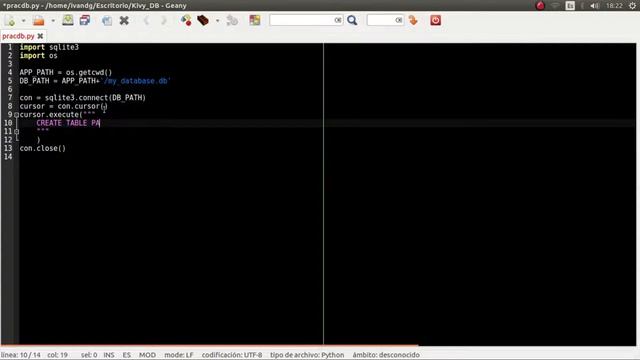The width and height of the screenshot is (640, 360).
Task: Click the 'import os' code line
Action: (38, 56)
